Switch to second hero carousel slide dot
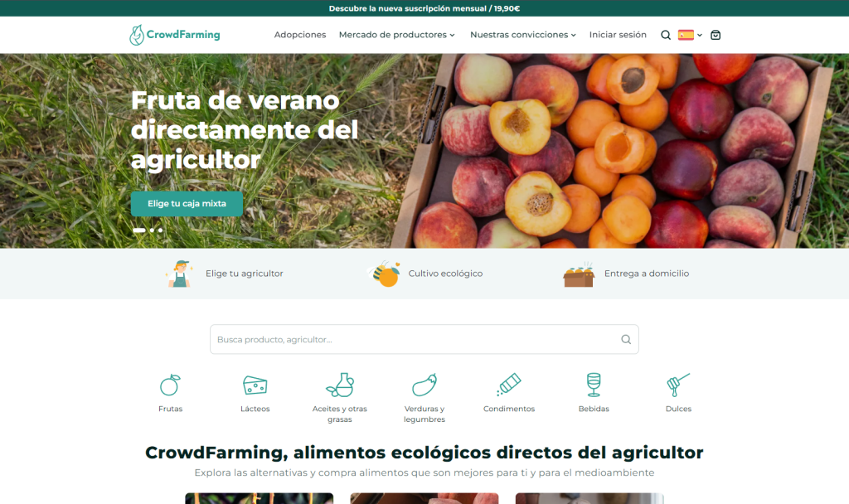The width and height of the screenshot is (849, 504). [x=152, y=230]
